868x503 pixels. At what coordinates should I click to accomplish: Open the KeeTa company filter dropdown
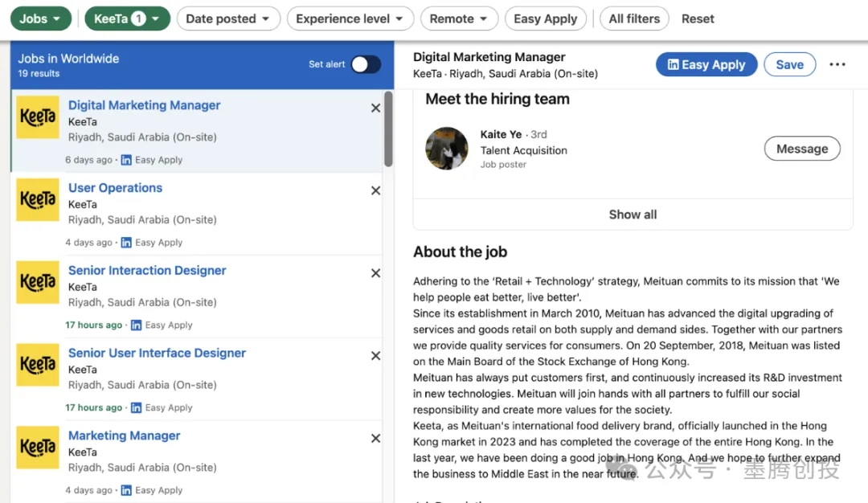[x=127, y=18]
